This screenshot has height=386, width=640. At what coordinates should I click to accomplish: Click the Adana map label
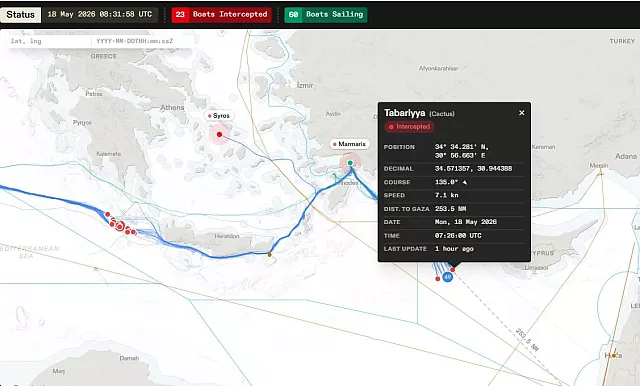(626, 156)
